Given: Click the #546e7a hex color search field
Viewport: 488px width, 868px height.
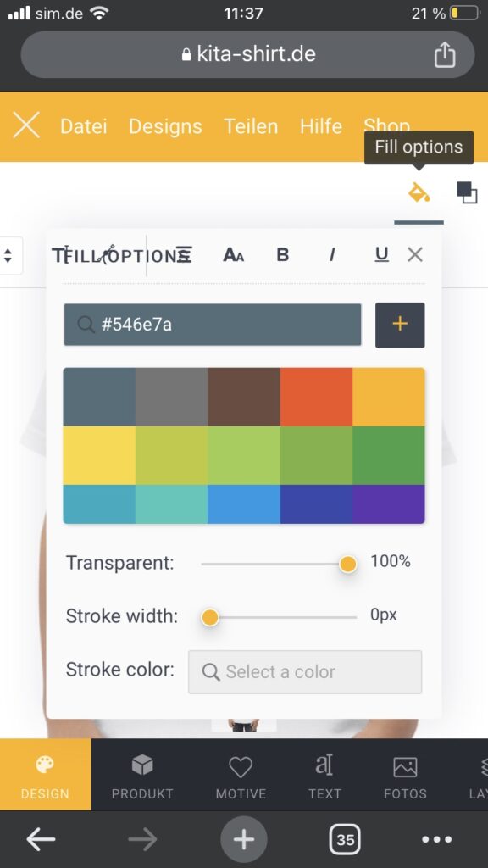Looking at the screenshot, I should click(213, 325).
